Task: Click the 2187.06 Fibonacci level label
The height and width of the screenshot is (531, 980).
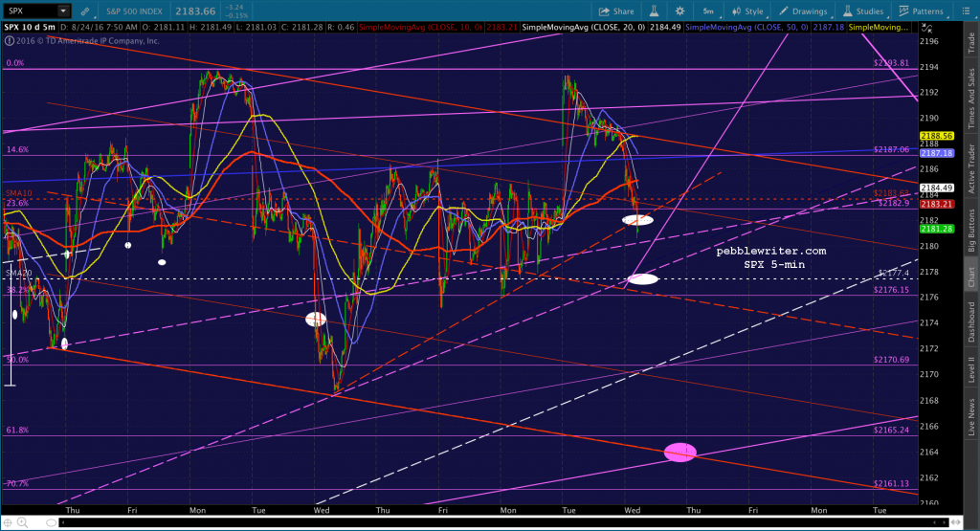Action: 891,149
